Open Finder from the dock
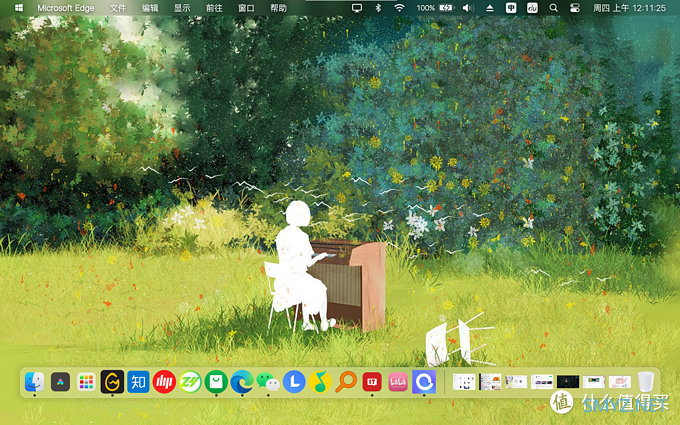 (34, 382)
